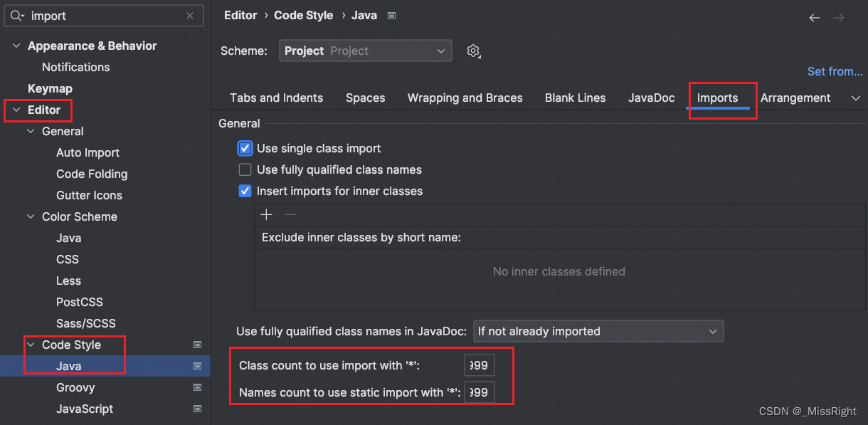This screenshot has width=868, height=425.
Task: Click the Set from... link
Action: pyautogui.click(x=835, y=71)
